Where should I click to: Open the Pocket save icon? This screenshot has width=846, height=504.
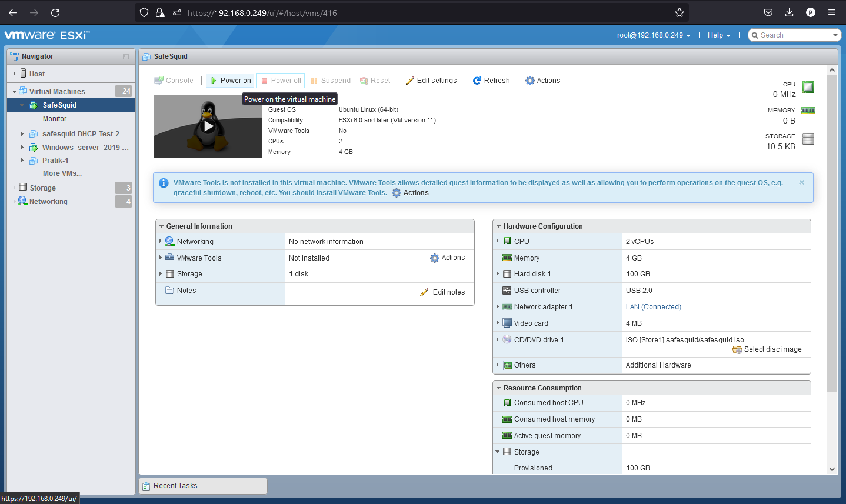coord(768,12)
